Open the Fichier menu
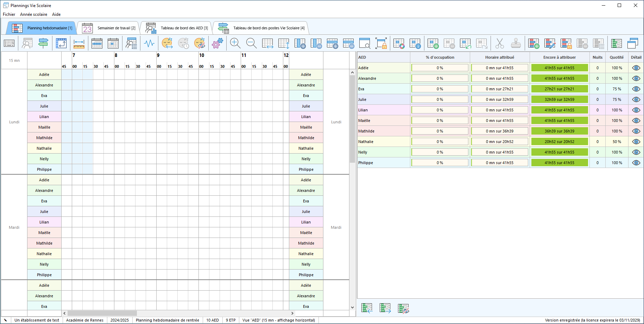This screenshot has width=644, height=324. click(9, 14)
